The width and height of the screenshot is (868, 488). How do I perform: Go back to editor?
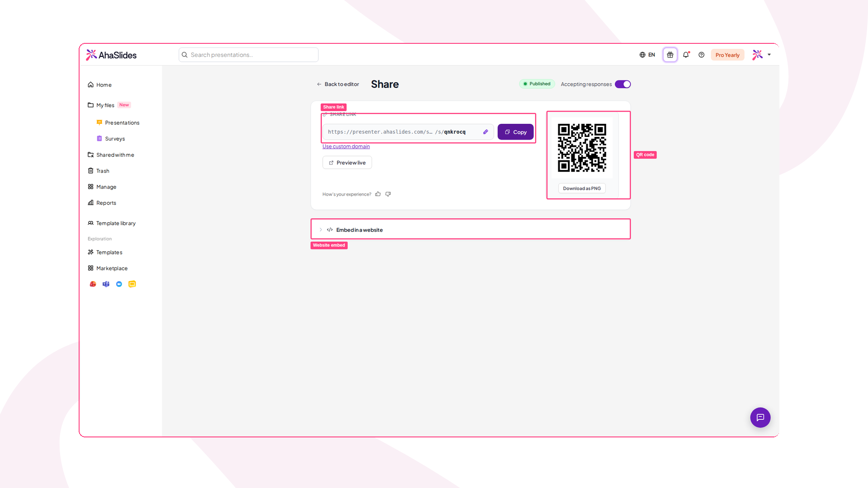338,84
